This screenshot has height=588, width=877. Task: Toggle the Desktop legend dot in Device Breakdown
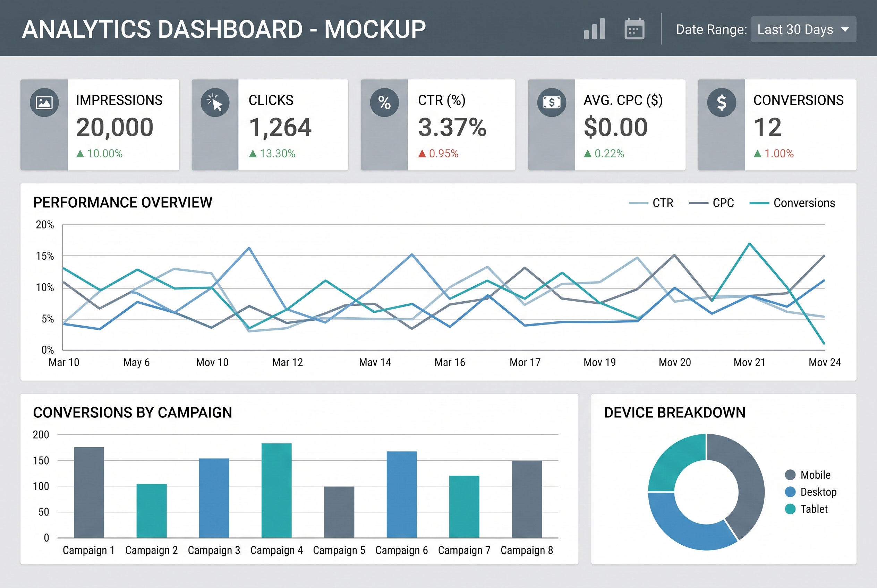pyautogui.click(x=790, y=492)
